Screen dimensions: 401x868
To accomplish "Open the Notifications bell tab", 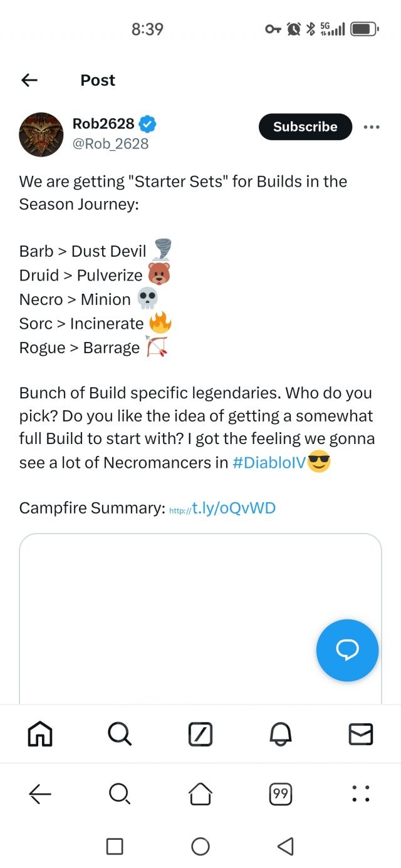I will pyautogui.click(x=281, y=733).
